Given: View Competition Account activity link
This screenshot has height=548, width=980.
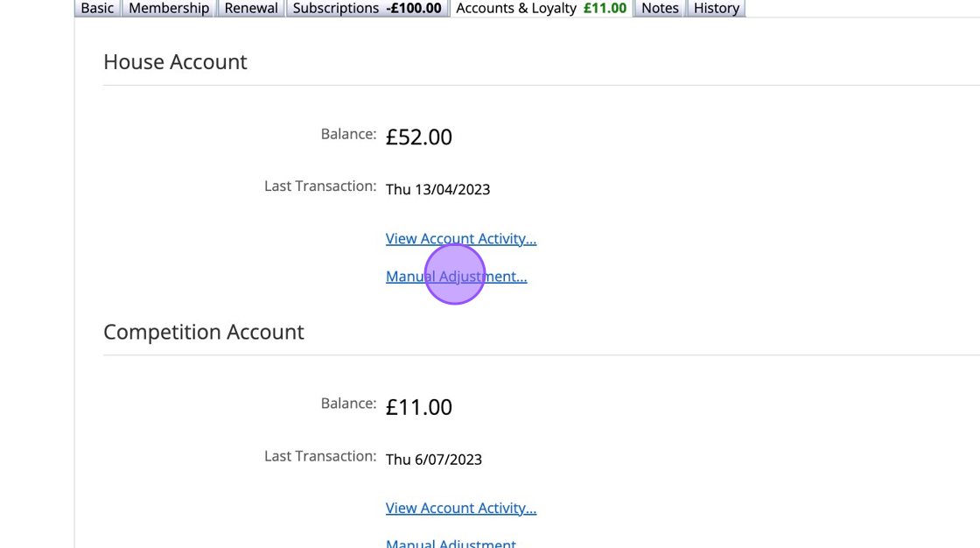Looking at the screenshot, I should [460, 508].
